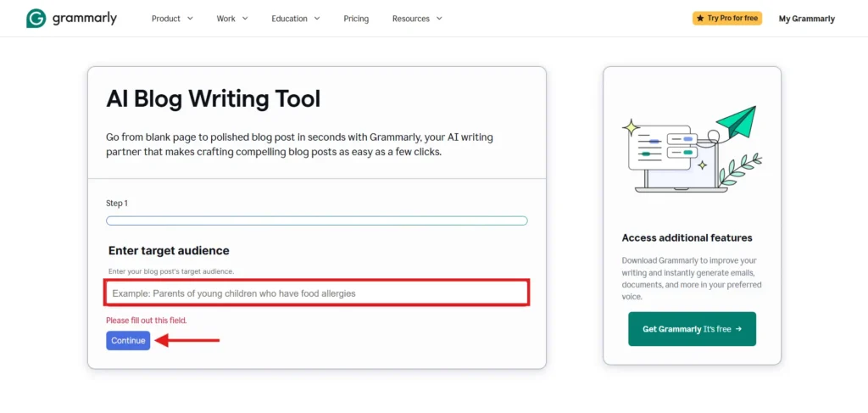Click the AI Blog Writing Tool heading
This screenshot has width=868, height=413.
point(213,99)
